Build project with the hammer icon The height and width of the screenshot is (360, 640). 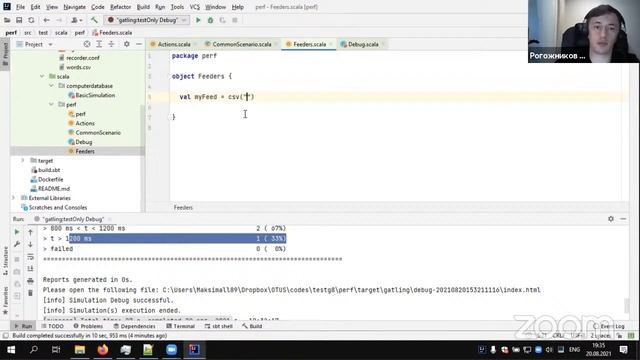point(94,20)
